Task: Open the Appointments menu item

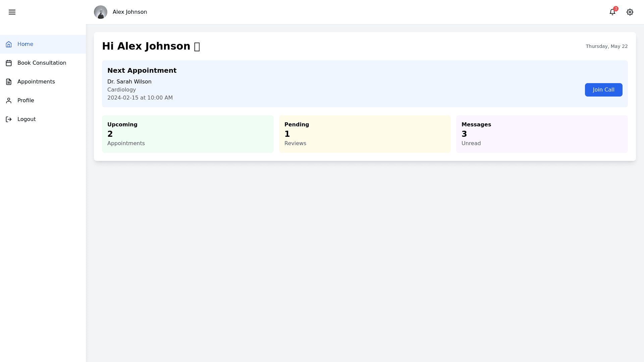Action: pyautogui.click(x=36, y=82)
